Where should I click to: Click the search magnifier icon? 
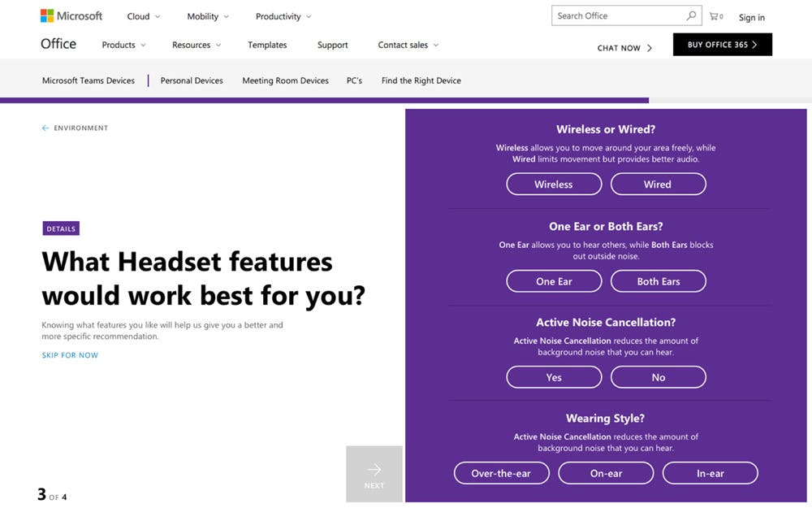691,15
